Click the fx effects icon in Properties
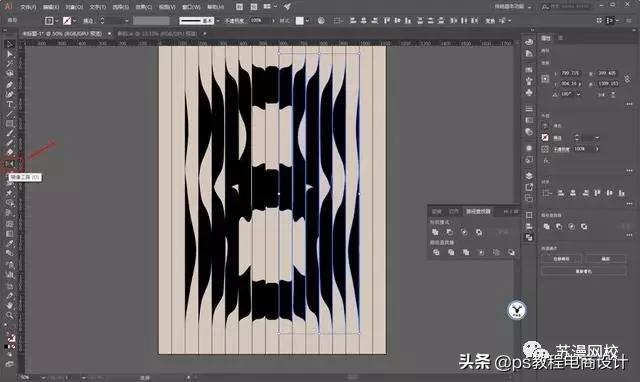 (546, 161)
